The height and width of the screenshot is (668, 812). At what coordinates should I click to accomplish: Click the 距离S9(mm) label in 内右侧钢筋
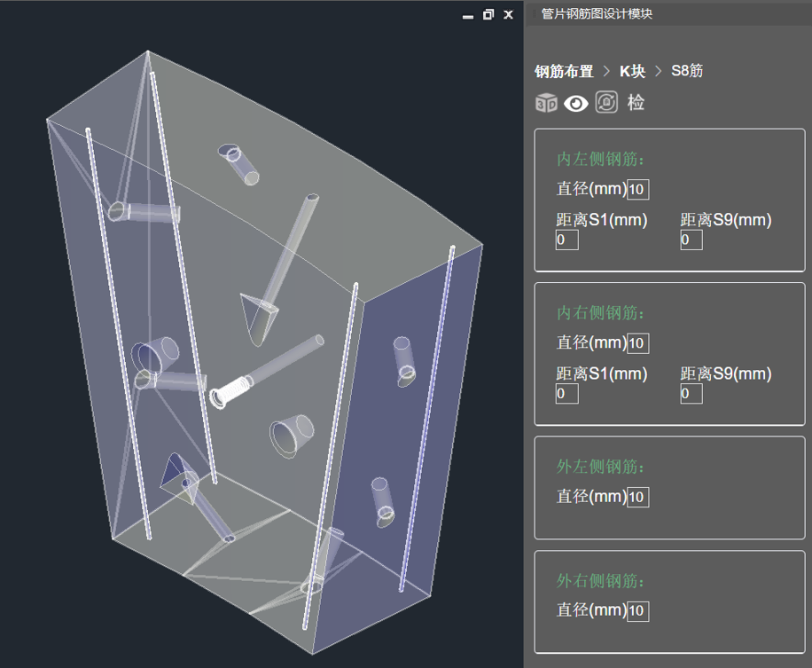click(x=726, y=373)
